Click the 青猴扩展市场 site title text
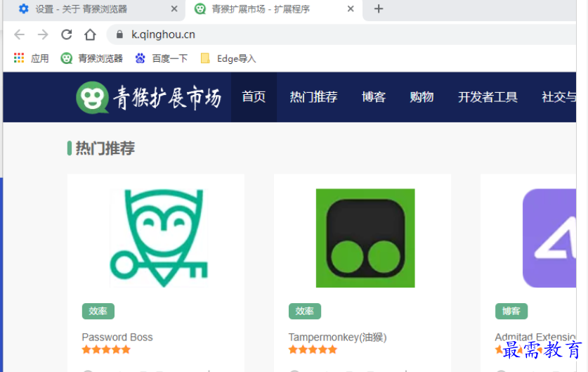588x372 pixels. coord(167,98)
